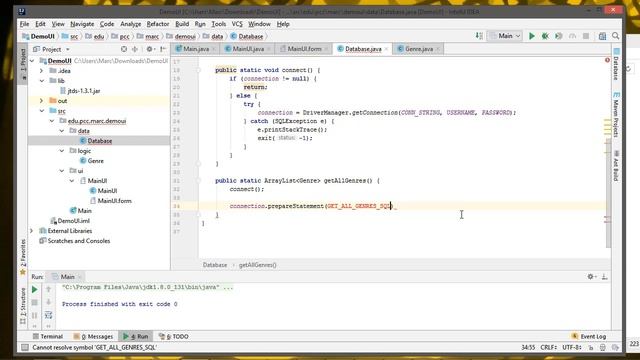Click the build project icon beside Main dropdown
This screenshot has height=360, width=640.
pos(479,36)
